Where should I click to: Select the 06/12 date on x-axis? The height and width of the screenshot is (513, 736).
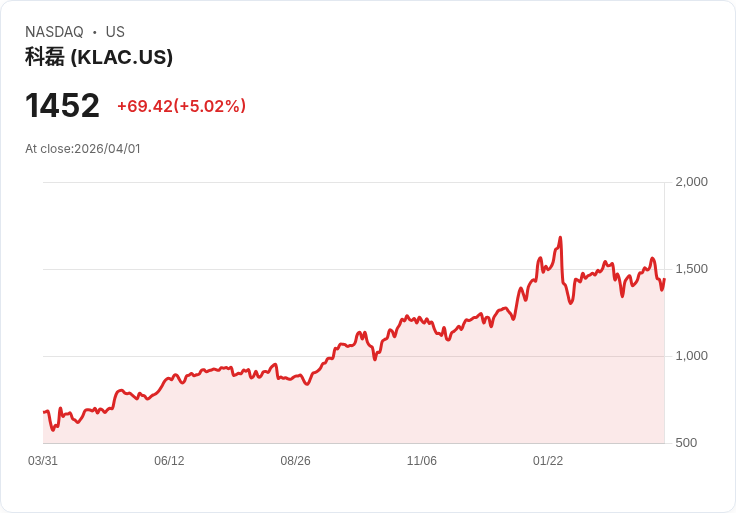169,461
